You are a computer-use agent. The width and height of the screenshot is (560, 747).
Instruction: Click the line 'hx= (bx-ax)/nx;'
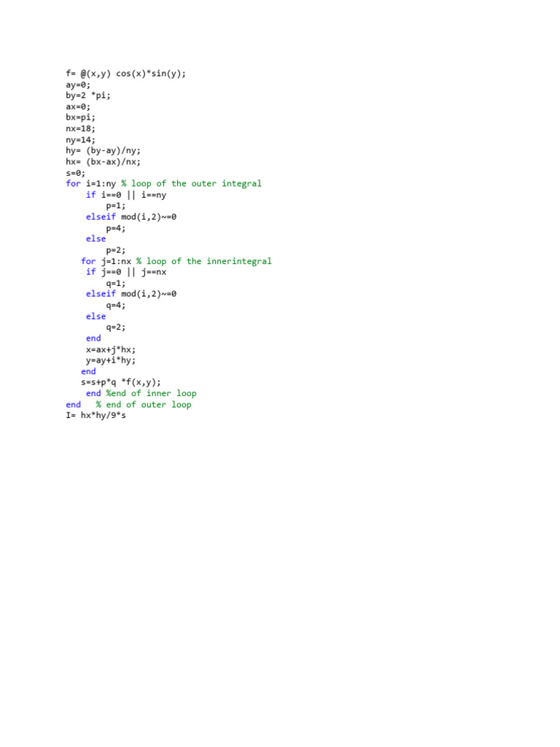[104, 162]
